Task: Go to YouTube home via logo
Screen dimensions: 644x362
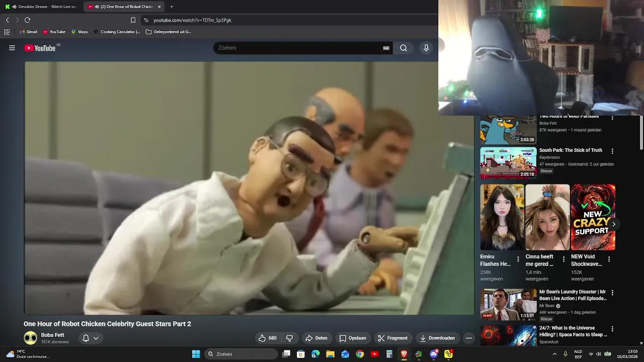Action: pos(40,48)
